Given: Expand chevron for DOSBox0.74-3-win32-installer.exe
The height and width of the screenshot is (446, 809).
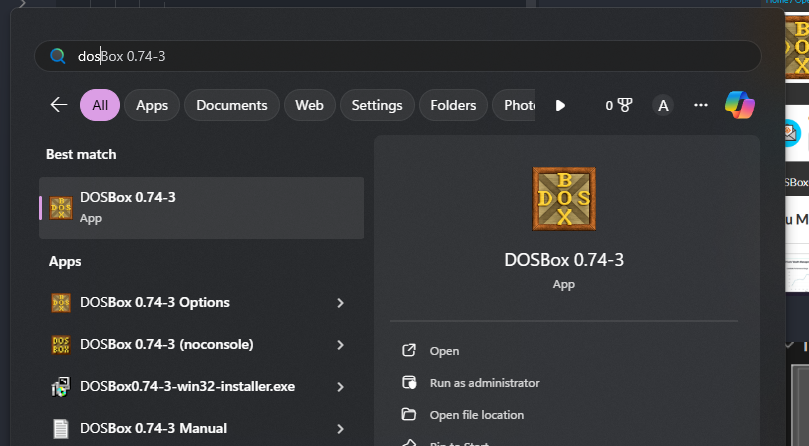Looking at the screenshot, I should [341, 387].
